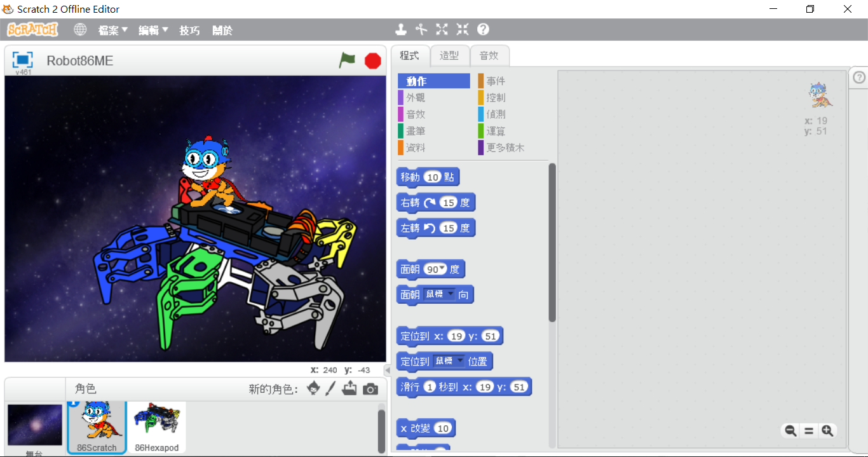Switch to the 造型 tab
The image size is (868, 457).
tap(449, 55)
